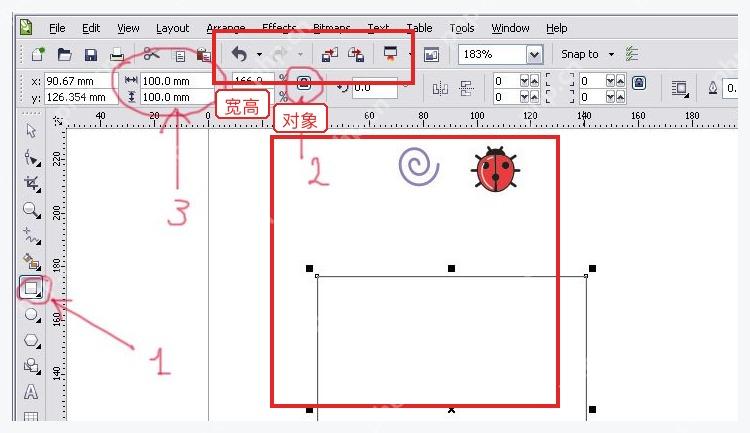
Task: Click the Undo arrow icon
Action: click(x=239, y=54)
